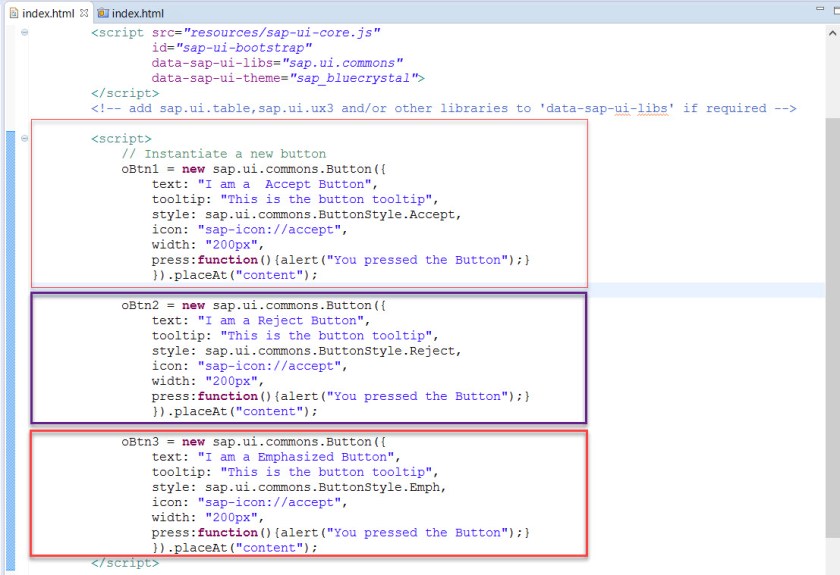Click the 'oBtn1' variable name
This screenshot has width=840, height=575.
point(140,169)
